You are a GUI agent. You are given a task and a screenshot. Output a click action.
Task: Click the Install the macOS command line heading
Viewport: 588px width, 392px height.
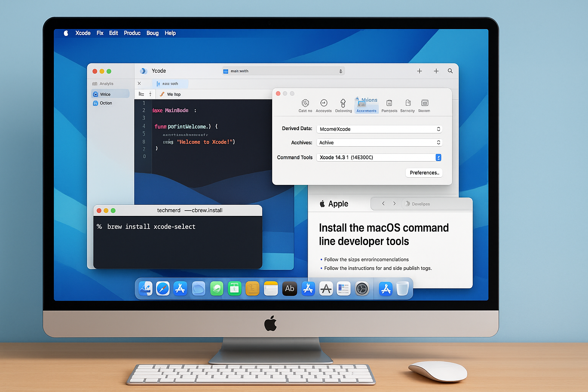click(384, 234)
